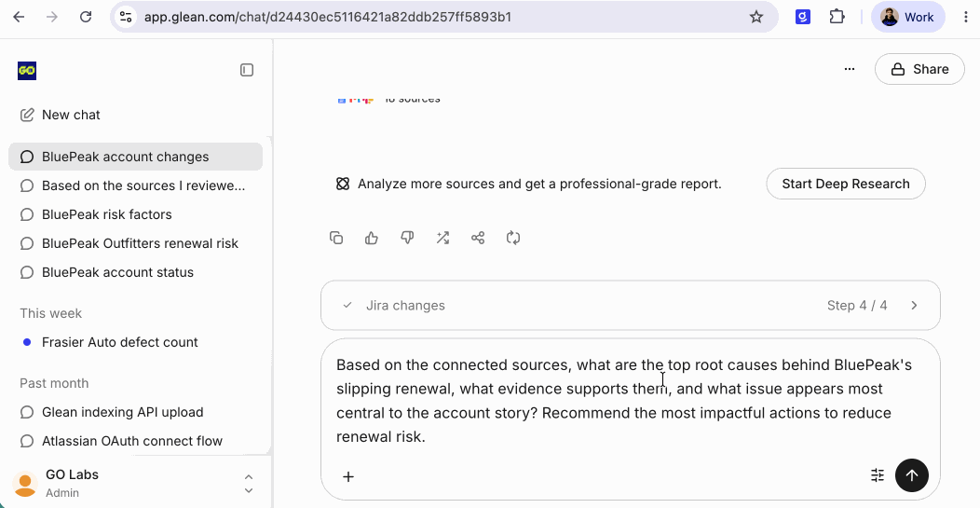The width and height of the screenshot is (980, 508).
Task: Reload the page
Action: [86, 17]
